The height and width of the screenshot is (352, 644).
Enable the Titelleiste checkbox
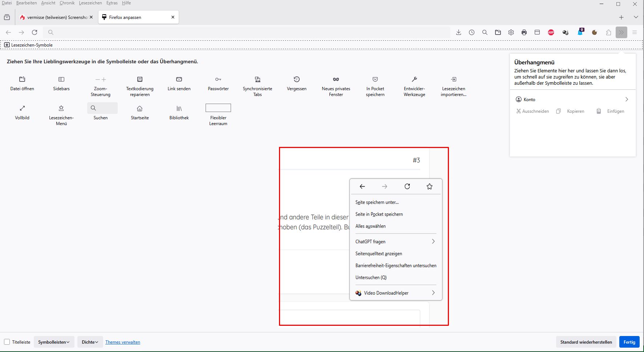tap(7, 342)
